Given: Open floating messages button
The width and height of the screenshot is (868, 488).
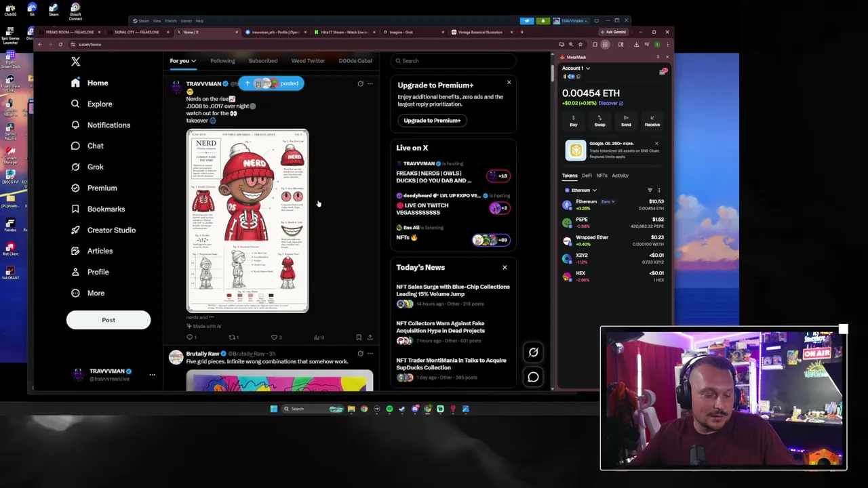Looking at the screenshot, I should 533,377.
